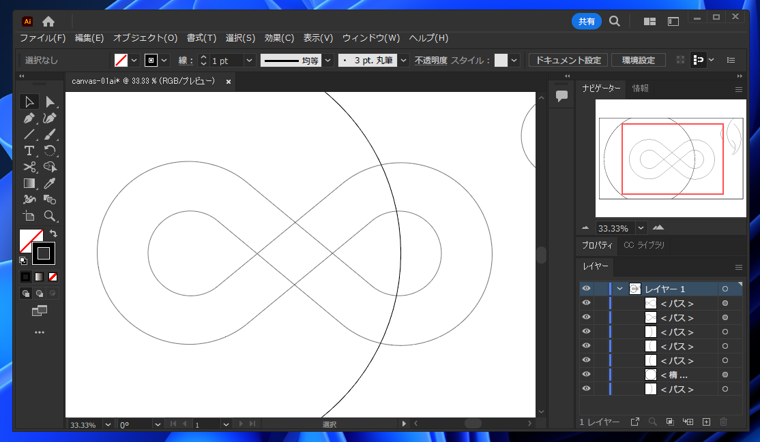Viewport: 760px width, 442px height.
Task: Select the Curvature tool
Action: (49, 118)
